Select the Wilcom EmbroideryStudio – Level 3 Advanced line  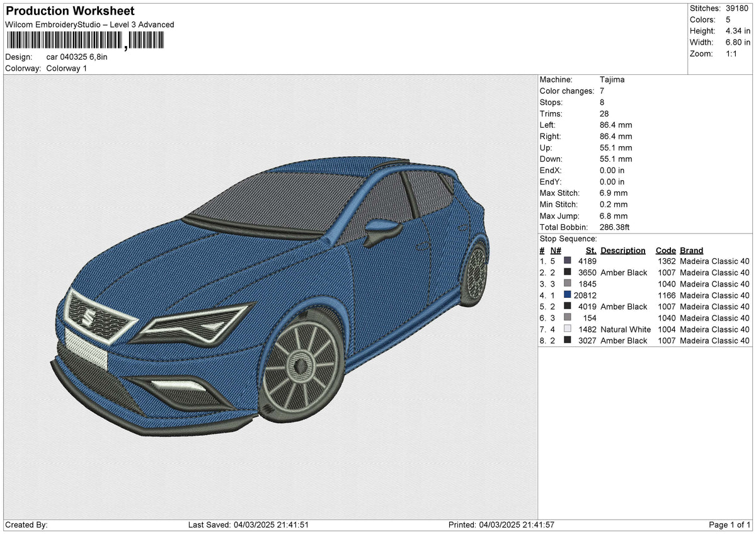tap(89, 25)
